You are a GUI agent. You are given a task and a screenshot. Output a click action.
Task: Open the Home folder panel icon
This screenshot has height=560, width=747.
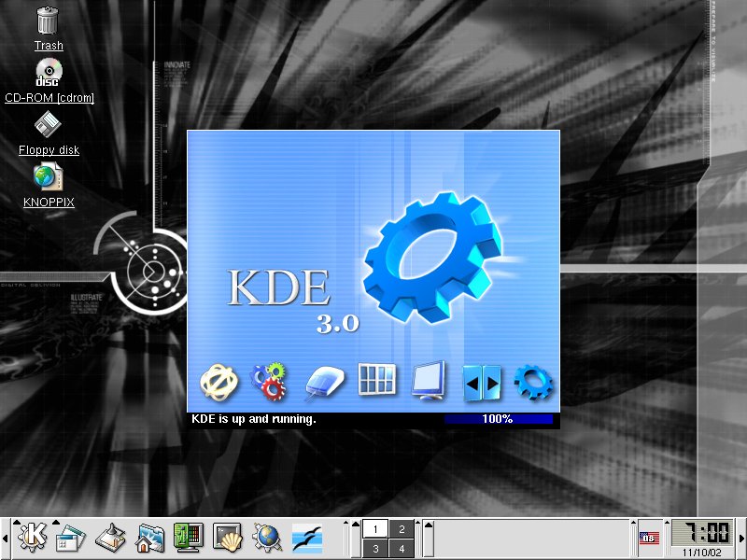tap(149, 539)
